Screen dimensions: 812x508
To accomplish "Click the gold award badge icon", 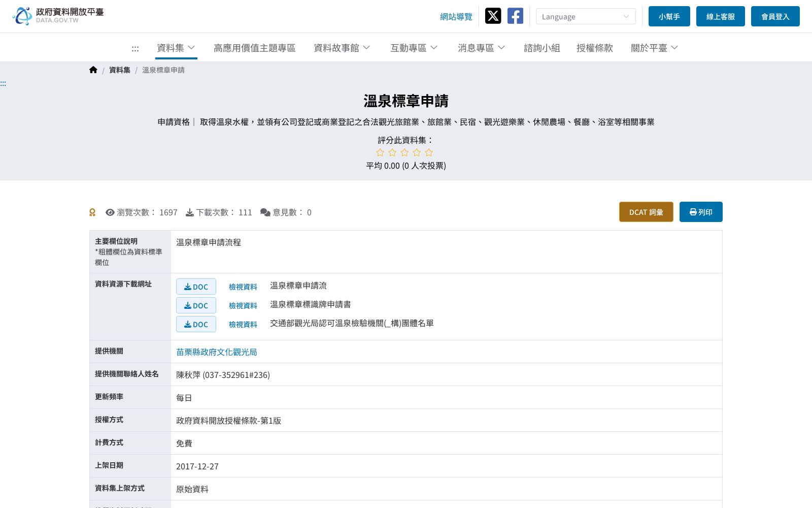I will 92,212.
